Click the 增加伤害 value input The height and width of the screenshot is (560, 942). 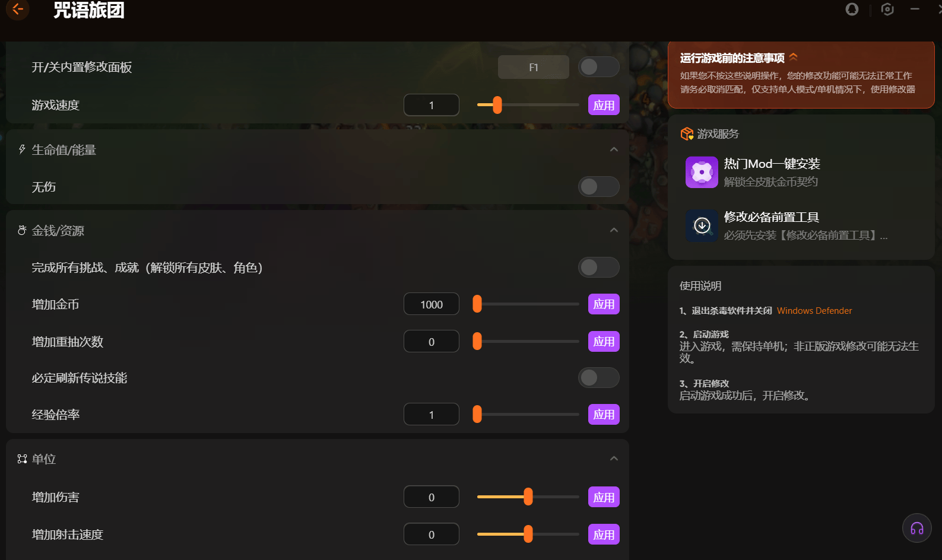point(432,497)
